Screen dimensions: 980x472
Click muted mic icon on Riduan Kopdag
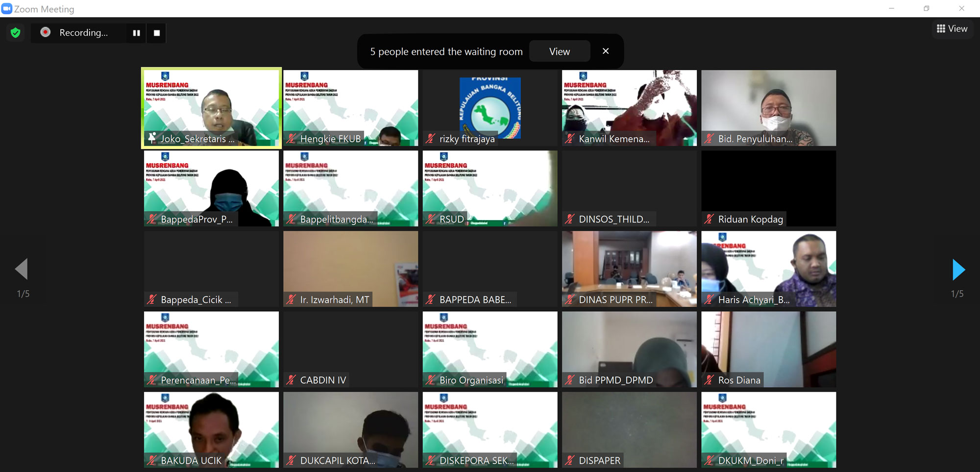[x=709, y=219]
